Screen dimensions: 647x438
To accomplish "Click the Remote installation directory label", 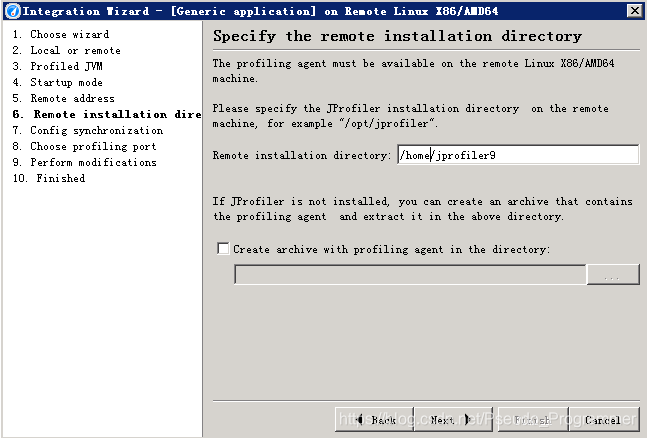I will click(301, 155).
